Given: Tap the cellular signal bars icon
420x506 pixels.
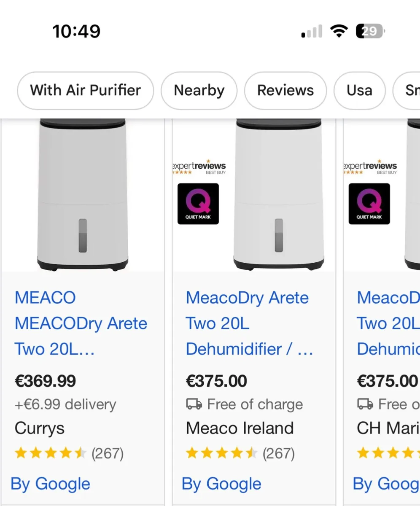Looking at the screenshot, I should click(x=312, y=32).
